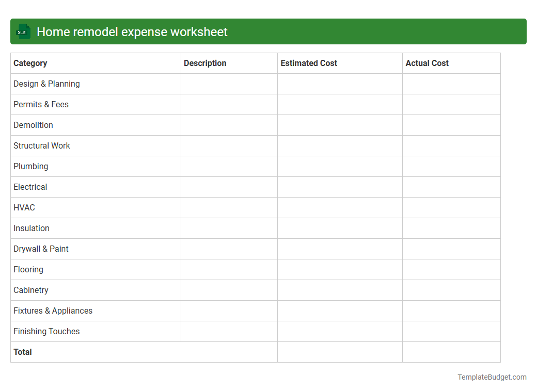Screen dimensions: 537x392
Task: Click the Total row label
Action: tap(23, 352)
